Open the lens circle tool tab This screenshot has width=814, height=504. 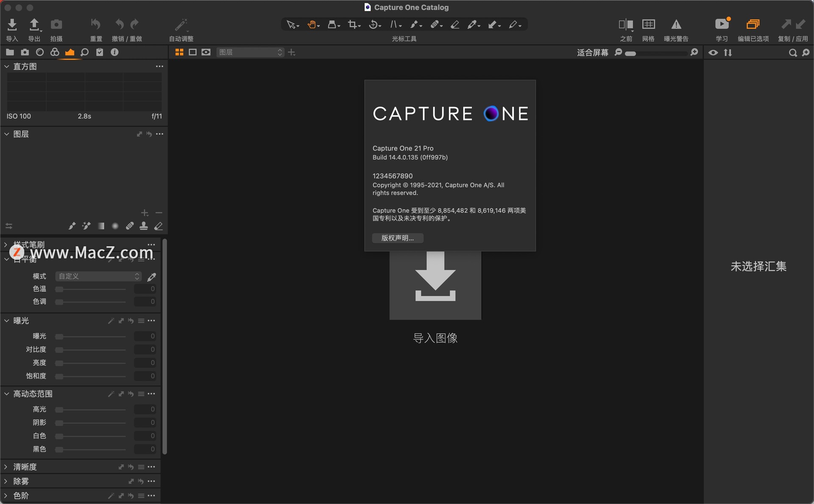click(40, 52)
